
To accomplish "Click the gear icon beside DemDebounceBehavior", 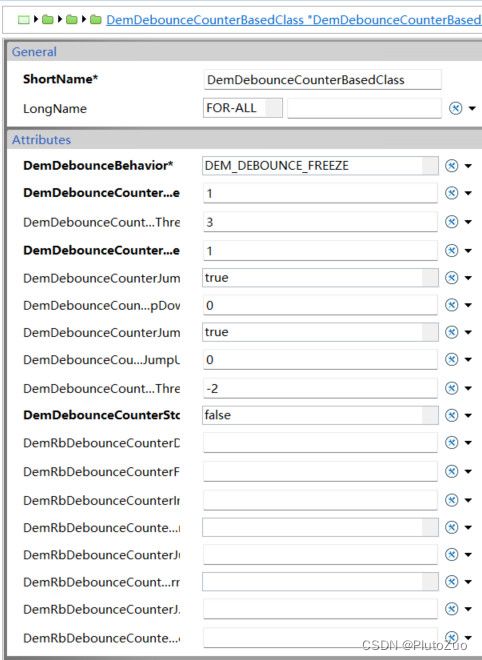I will [452, 165].
